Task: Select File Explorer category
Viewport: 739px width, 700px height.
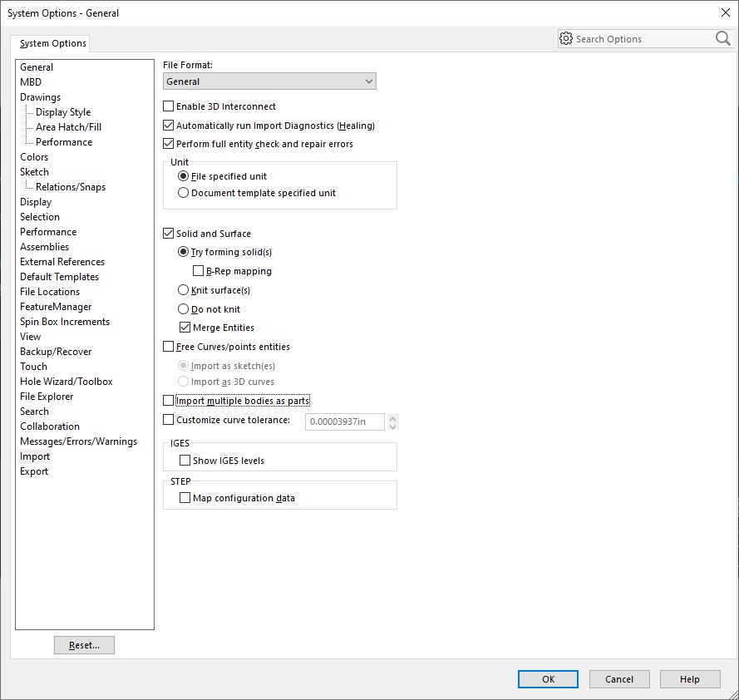Action: click(x=47, y=397)
